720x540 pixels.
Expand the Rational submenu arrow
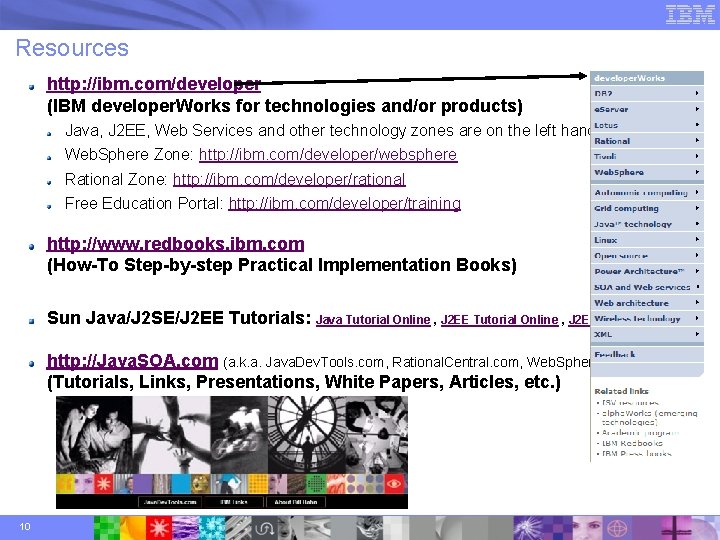(697, 141)
